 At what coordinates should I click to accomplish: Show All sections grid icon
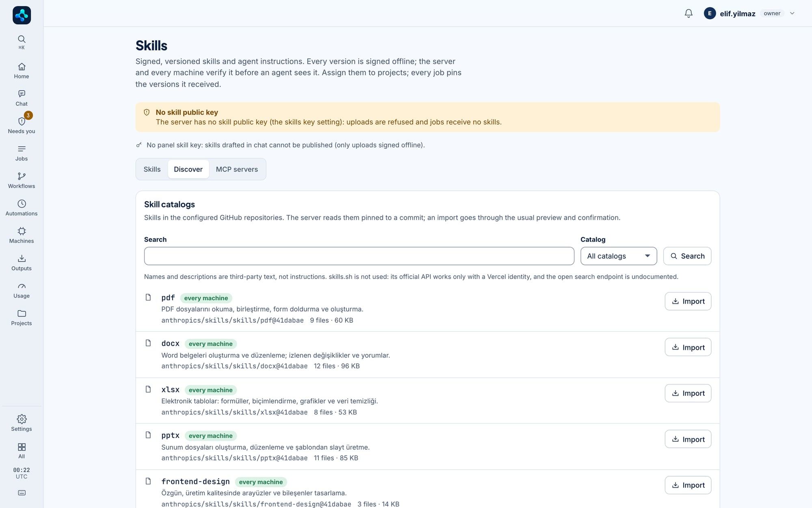(22, 451)
